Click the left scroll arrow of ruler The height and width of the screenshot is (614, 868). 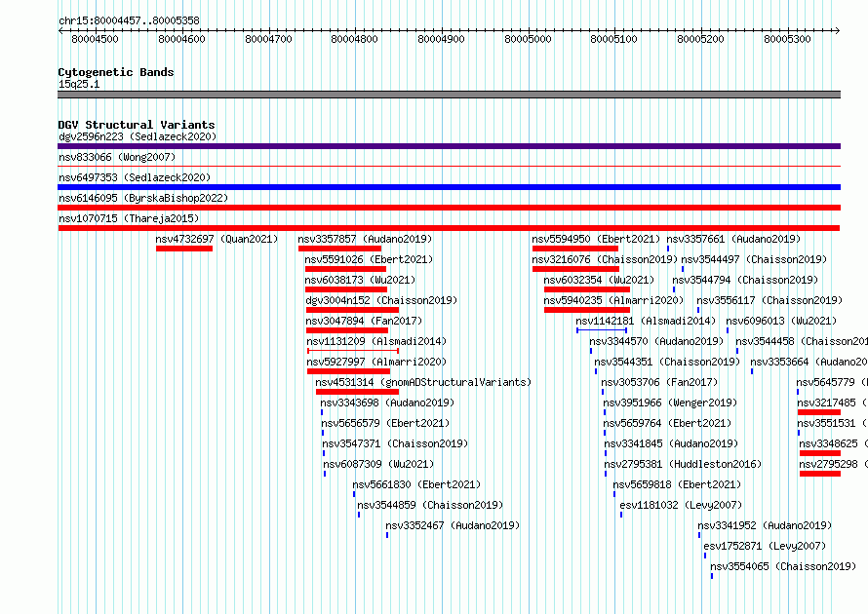point(60,31)
